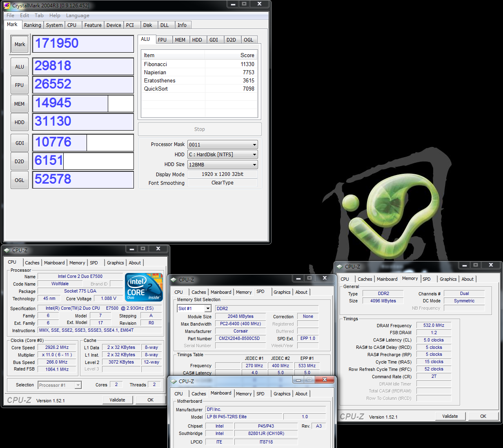503x448 pixels.
Task: Click the GDI score progress bar 10776
Action: tap(83, 143)
